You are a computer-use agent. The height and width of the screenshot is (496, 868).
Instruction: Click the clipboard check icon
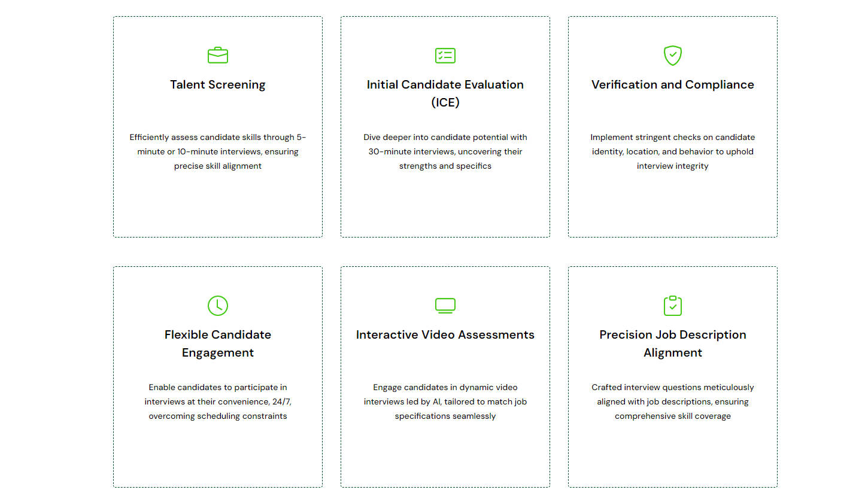click(x=673, y=306)
